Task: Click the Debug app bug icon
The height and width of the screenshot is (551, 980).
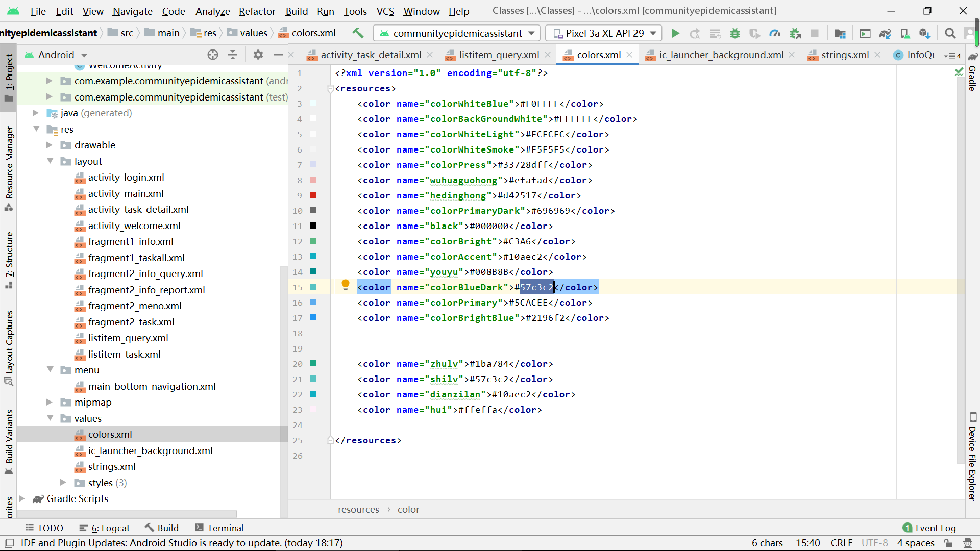Action: pyautogui.click(x=735, y=33)
